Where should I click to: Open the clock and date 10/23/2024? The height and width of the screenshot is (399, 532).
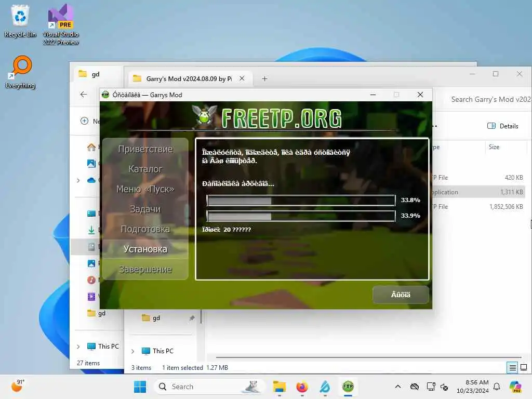[473, 387]
